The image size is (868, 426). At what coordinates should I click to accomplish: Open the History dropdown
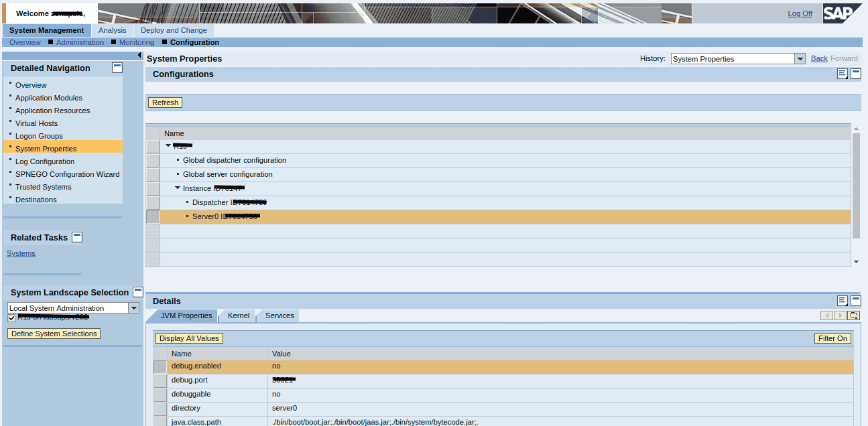(800, 58)
